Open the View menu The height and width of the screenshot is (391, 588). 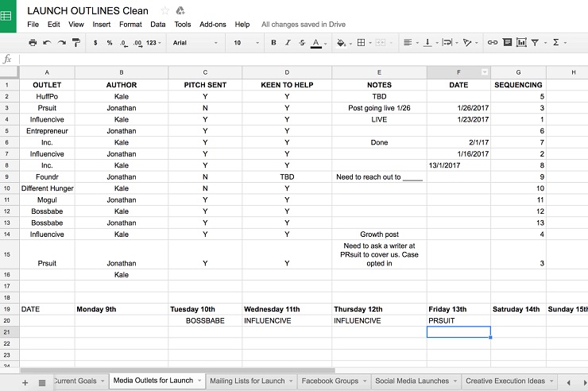pyautogui.click(x=76, y=25)
